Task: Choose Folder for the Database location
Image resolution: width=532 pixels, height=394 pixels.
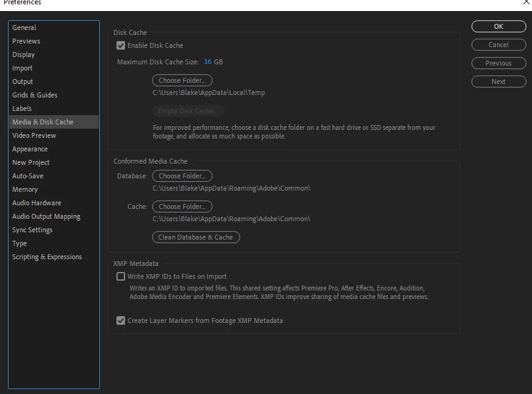Action: click(182, 176)
